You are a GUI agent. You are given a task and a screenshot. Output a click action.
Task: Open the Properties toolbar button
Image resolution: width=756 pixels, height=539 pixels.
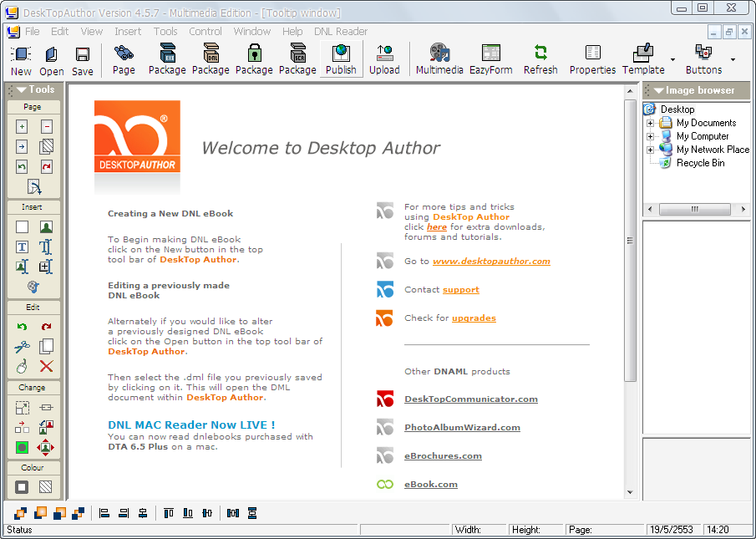tap(592, 60)
